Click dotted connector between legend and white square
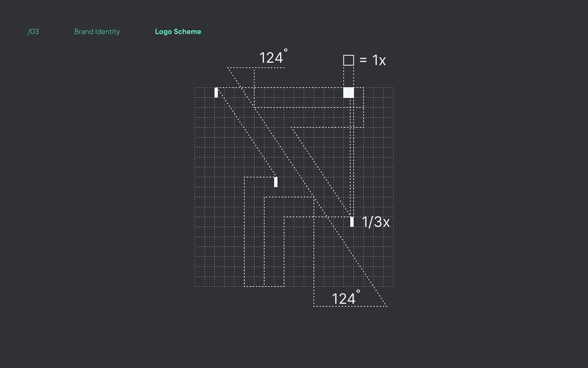Screen dimensions: 588x368 (349, 77)
